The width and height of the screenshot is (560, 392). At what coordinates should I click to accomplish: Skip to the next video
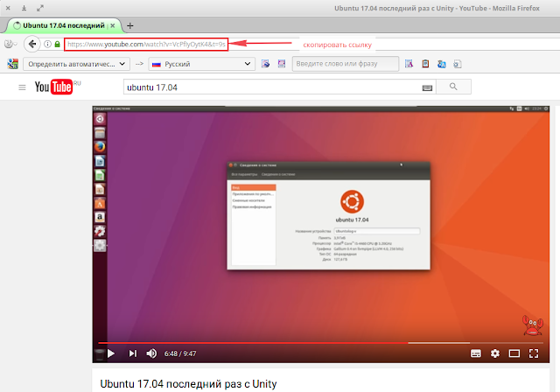pos(133,353)
